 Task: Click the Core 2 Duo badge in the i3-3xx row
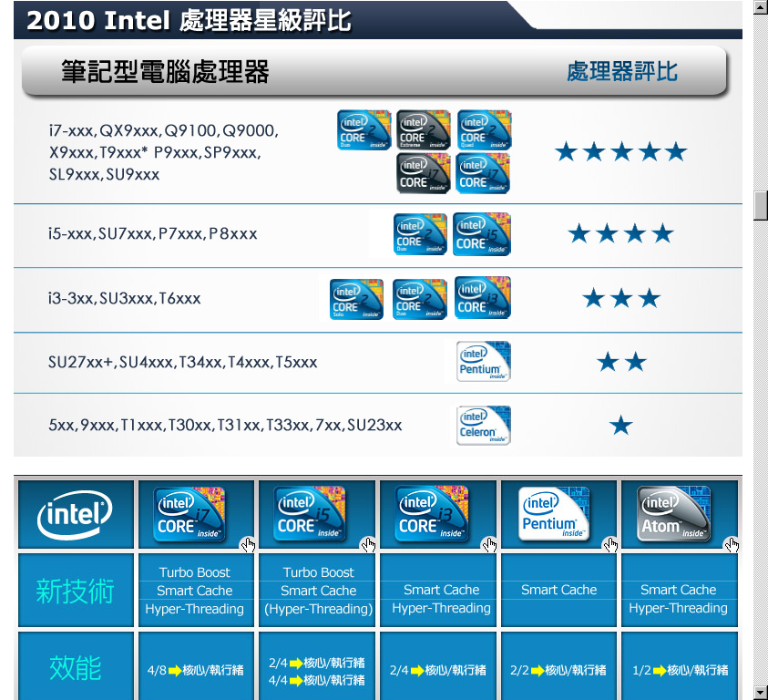click(420, 299)
